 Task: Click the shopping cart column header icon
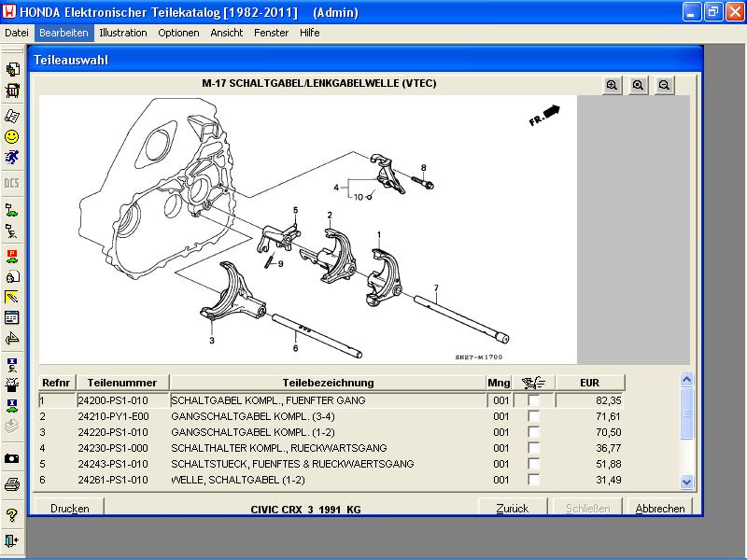pos(533,383)
